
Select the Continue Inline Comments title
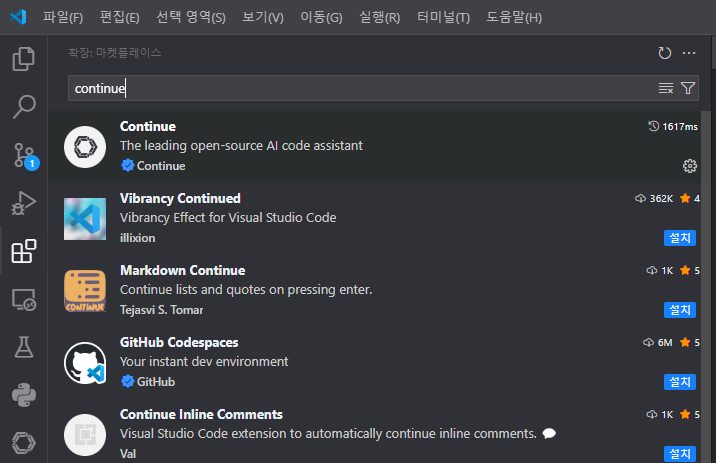(x=201, y=414)
